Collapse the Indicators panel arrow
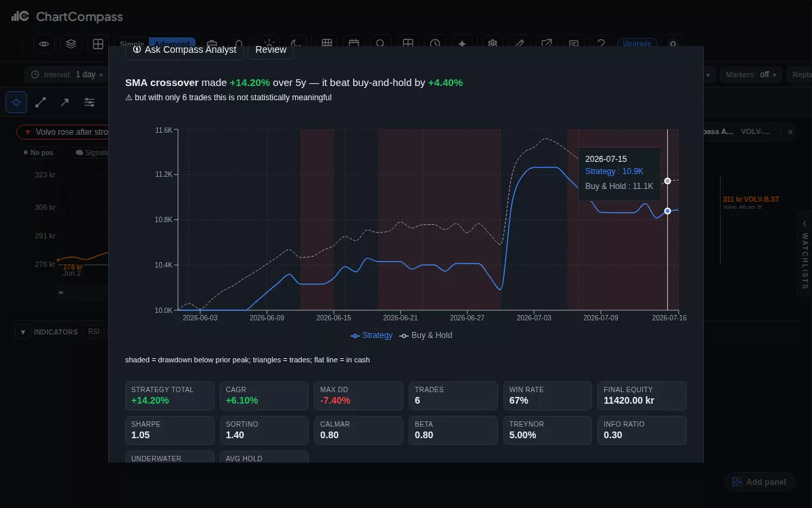Viewport: 812px width, 508px height. (x=22, y=332)
